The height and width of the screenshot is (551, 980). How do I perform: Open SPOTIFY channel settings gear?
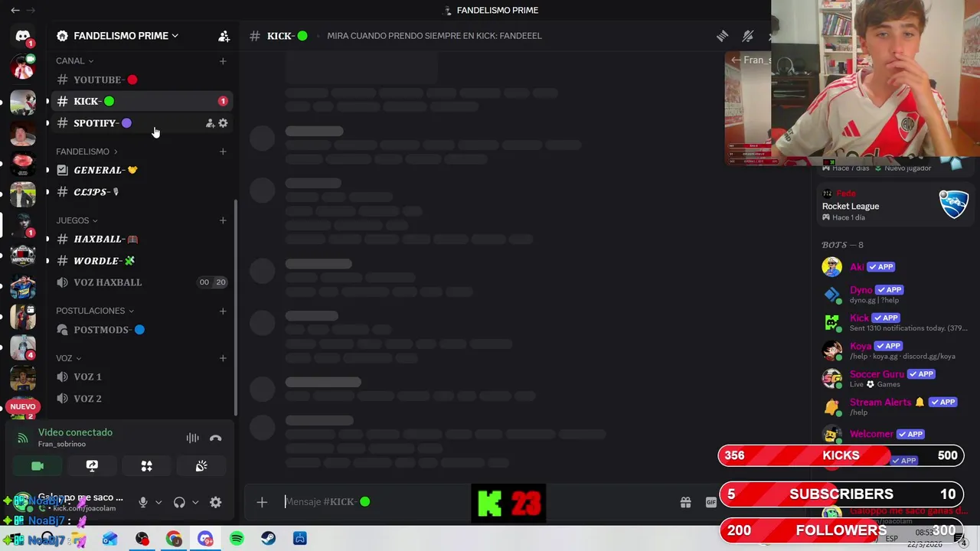pos(223,123)
